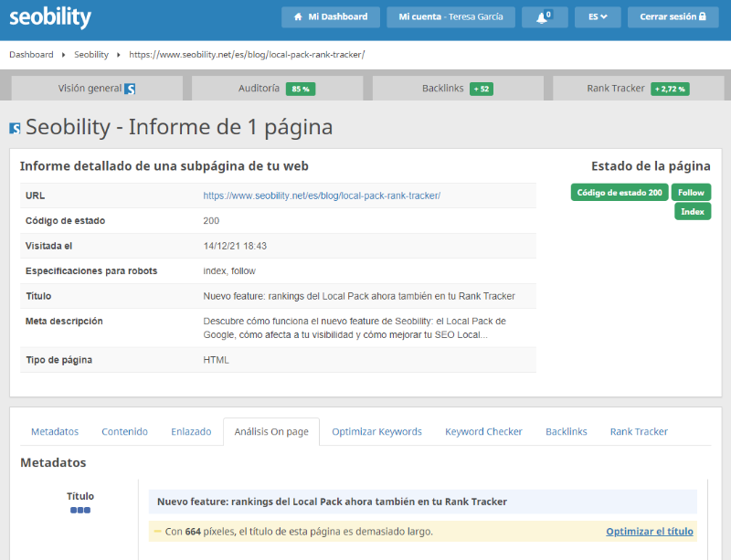Viewport: 731px width, 560px height.
Task: Click the visited date 14/12/21 18:43
Action: pyautogui.click(x=235, y=246)
